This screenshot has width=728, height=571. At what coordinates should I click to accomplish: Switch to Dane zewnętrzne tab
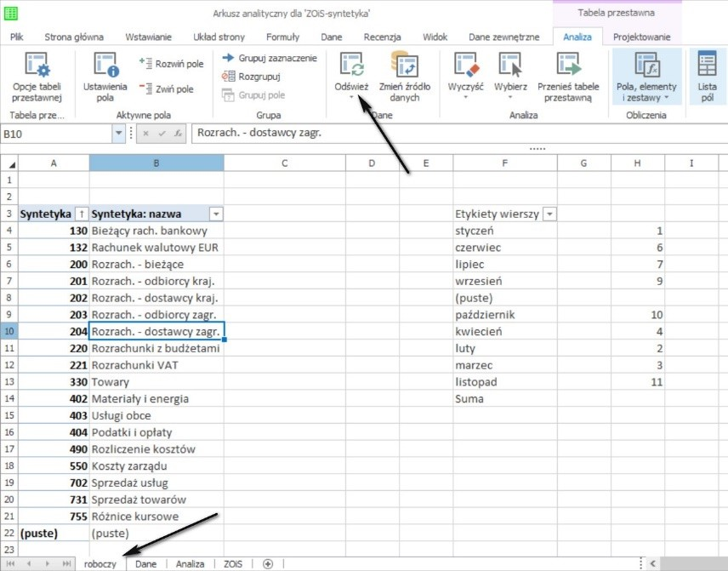click(503, 37)
